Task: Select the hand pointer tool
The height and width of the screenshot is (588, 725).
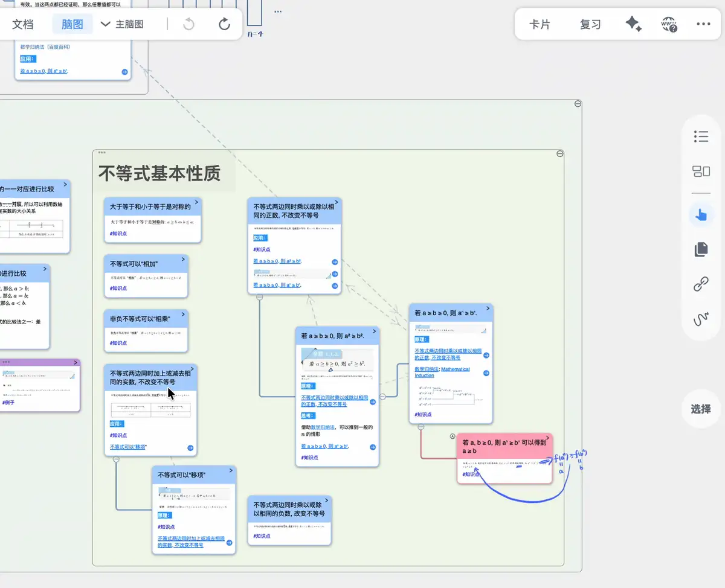Action: pyautogui.click(x=701, y=214)
